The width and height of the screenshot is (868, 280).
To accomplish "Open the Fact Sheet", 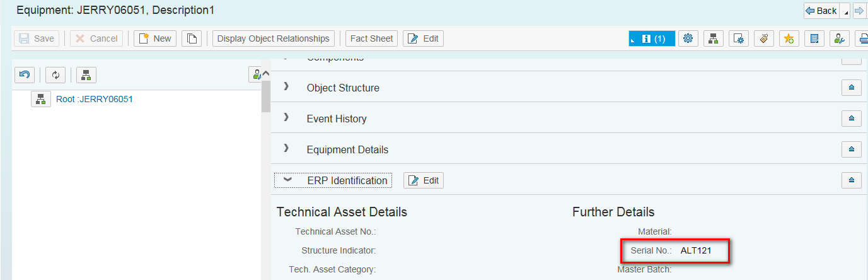I will (371, 38).
